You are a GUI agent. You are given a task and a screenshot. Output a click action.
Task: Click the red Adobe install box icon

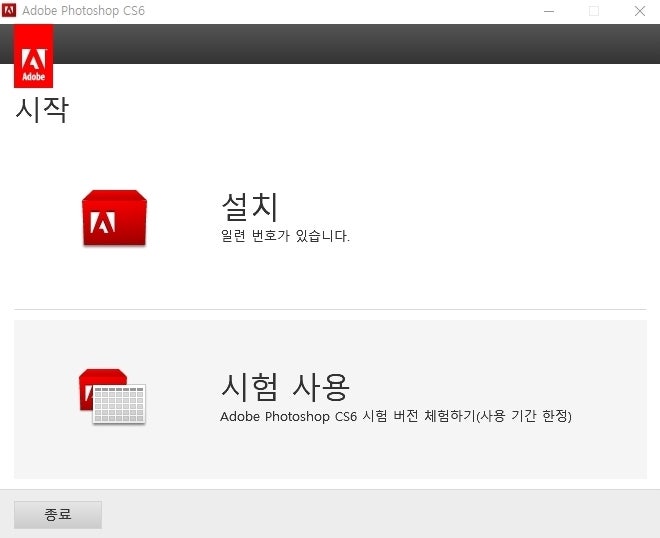[114, 218]
